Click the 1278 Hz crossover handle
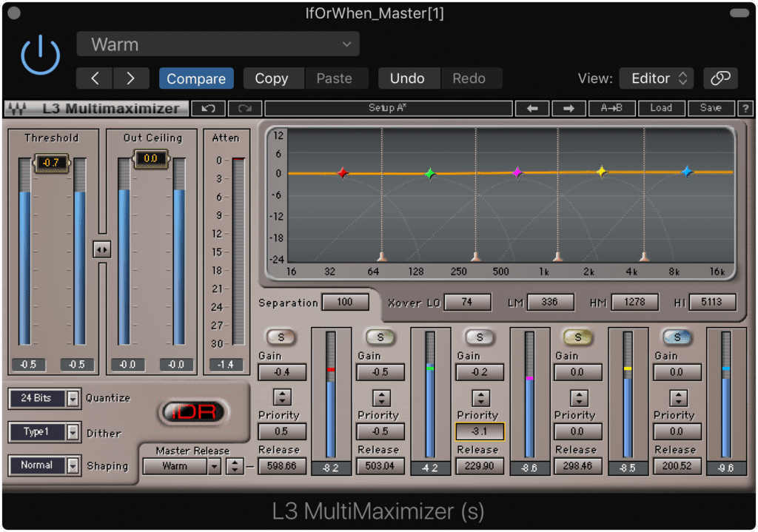Screen dimensions: 758x532 [x=558, y=256]
